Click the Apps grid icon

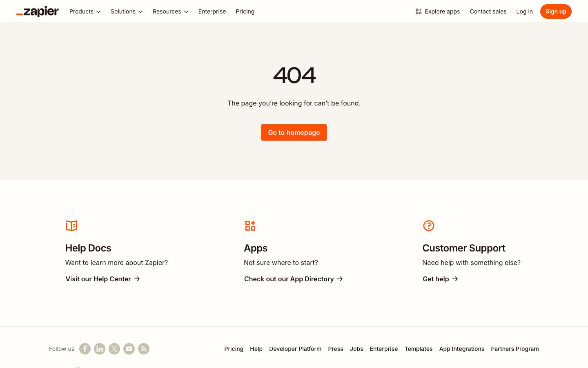pyautogui.click(x=250, y=226)
